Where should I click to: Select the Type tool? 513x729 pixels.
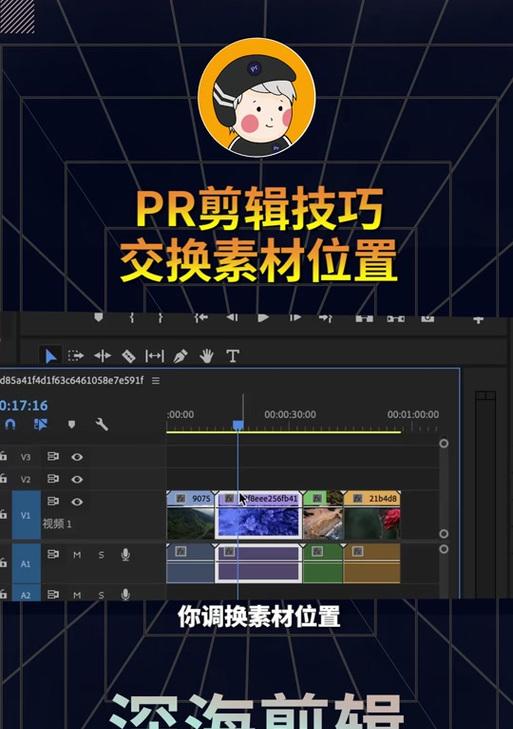pyautogui.click(x=233, y=356)
